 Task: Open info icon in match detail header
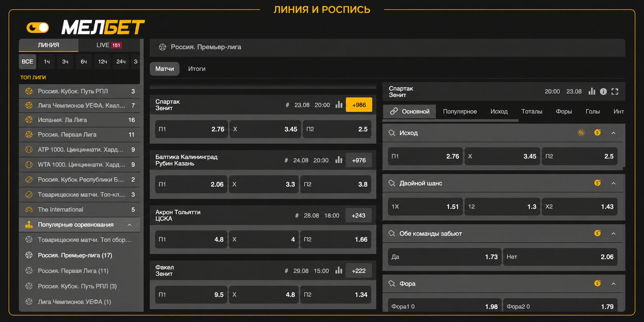(603, 91)
